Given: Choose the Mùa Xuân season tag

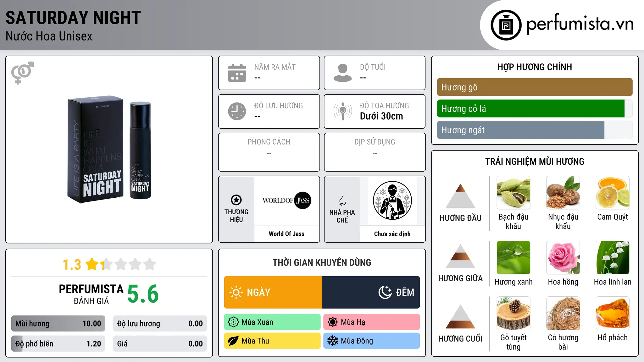Looking at the screenshot, I should (x=272, y=322).
